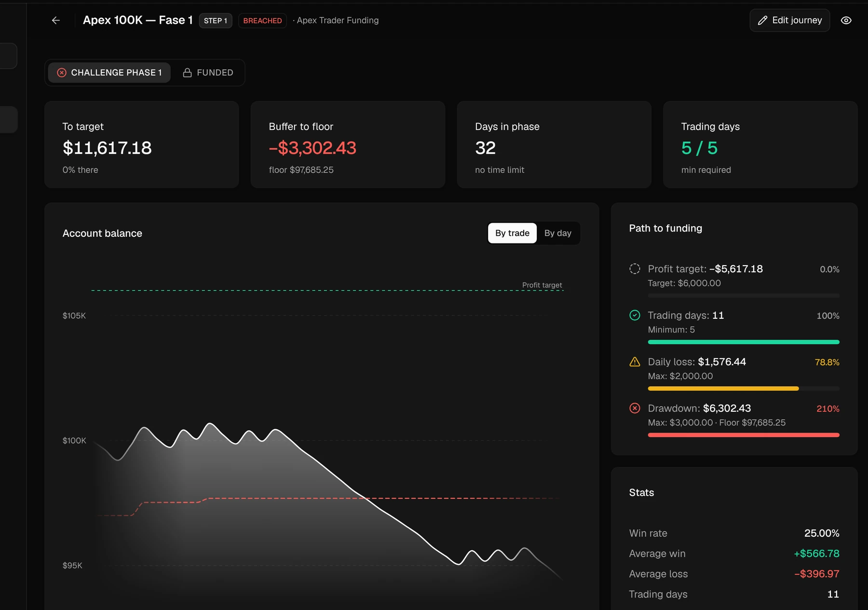This screenshot has height=610, width=868.
Task: Click the $95K axis label
Action: pyautogui.click(x=72, y=565)
